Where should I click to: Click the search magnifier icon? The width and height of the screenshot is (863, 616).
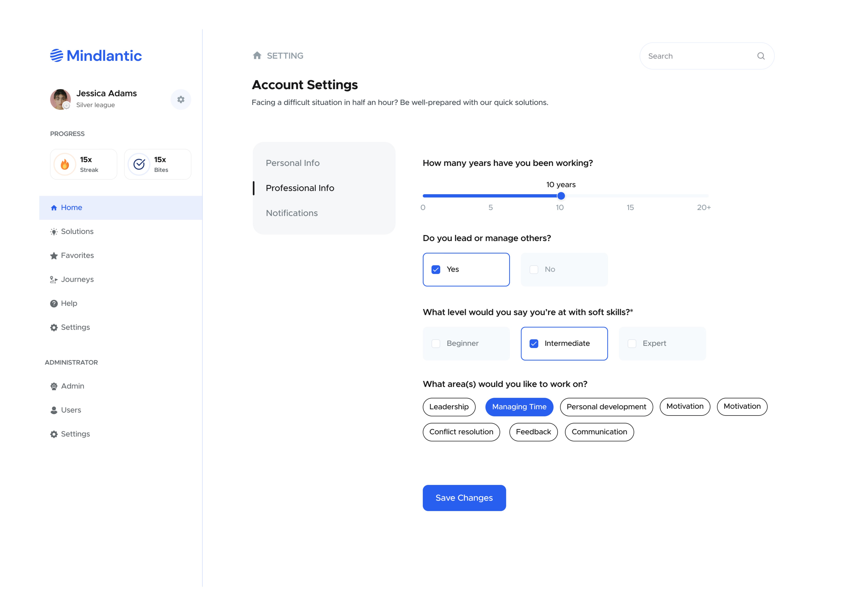(761, 56)
